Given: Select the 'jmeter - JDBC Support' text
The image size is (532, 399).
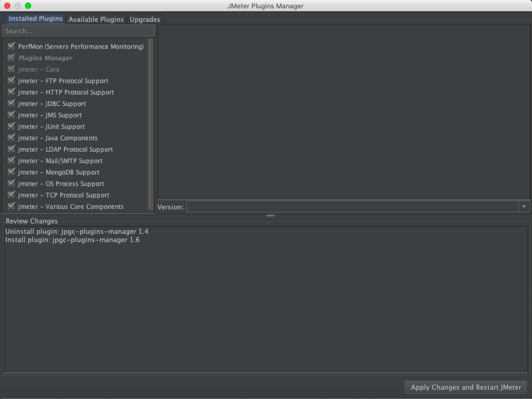Looking at the screenshot, I should click(x=52, y=104).
